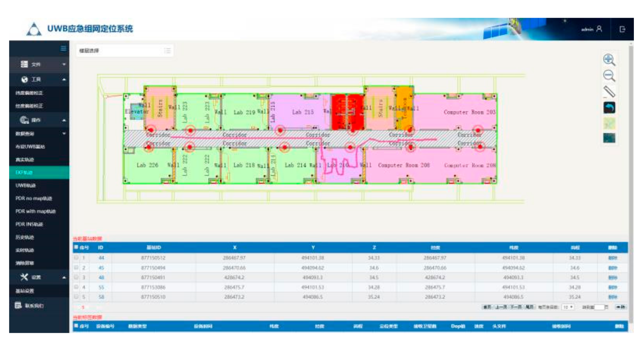Click the admin user profile icon
This screenshot has height=341, width=644.
click(599, 29)
